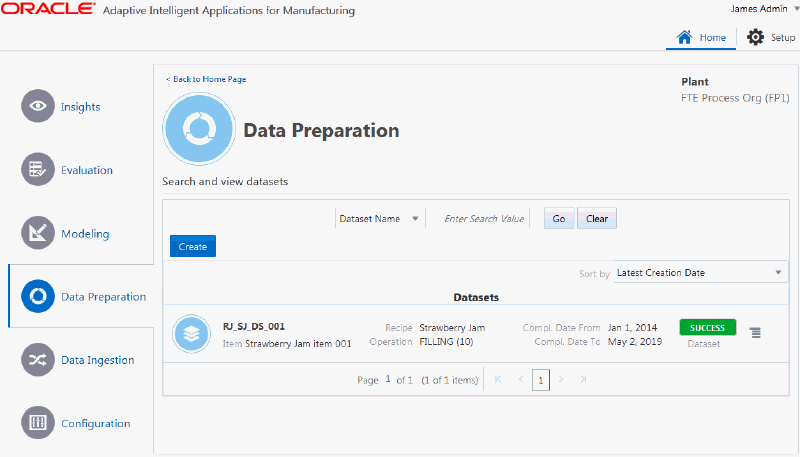Click the Jan 1, 2014 date value
The width and height of the screenshot is (800, 457).
point(633,327)
